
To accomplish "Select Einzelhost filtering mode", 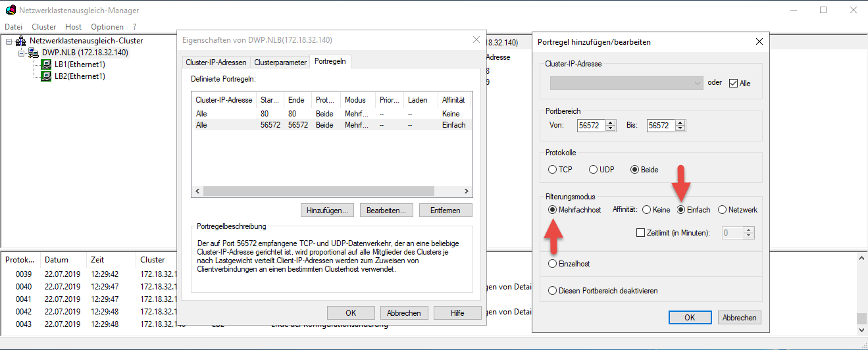I will point(552,264).
